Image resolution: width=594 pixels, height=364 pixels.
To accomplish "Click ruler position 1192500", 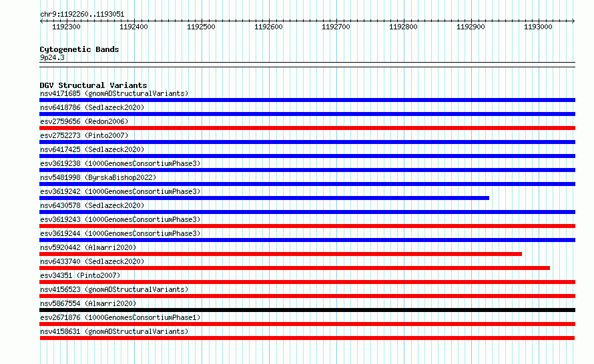I will point(201,27).
